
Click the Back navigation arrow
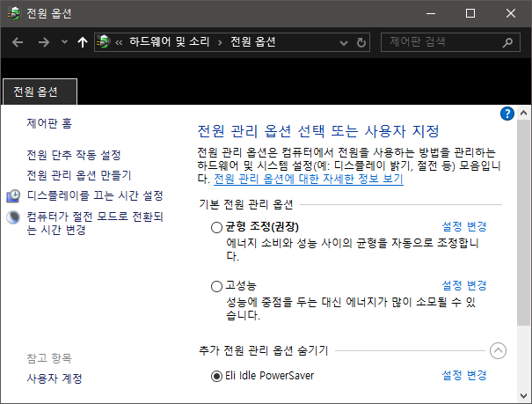18,42
